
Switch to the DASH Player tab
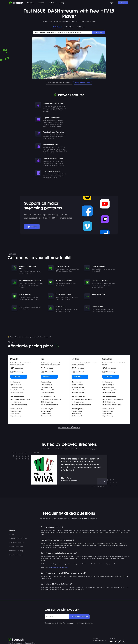[69, 27]
